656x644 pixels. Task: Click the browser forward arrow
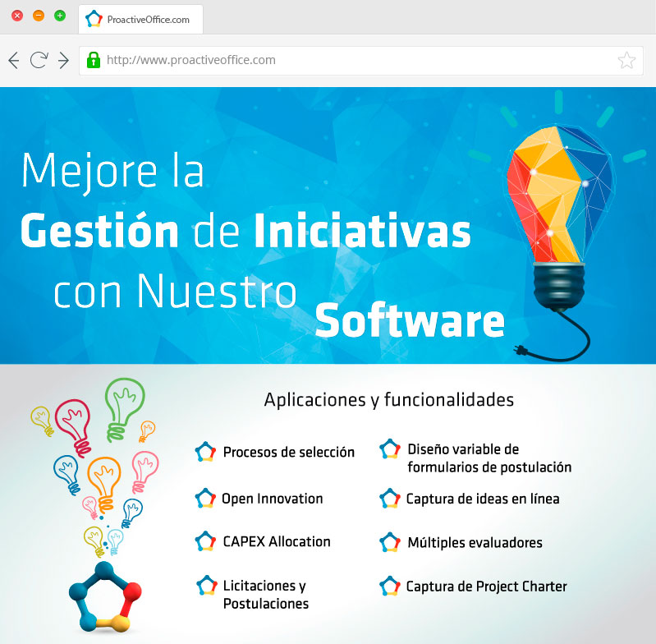point(63,60)
